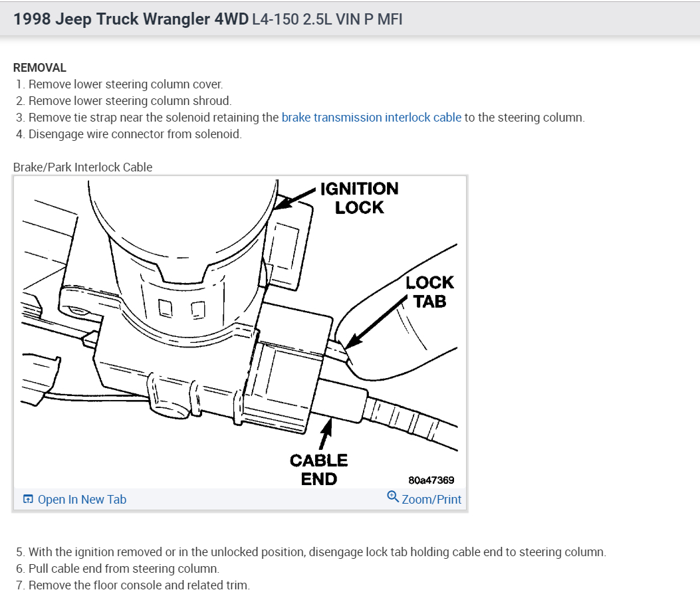700x602 pixels.
Task: Select step 1 Remove lower steering column cover
Action: (x=119, y=84)
